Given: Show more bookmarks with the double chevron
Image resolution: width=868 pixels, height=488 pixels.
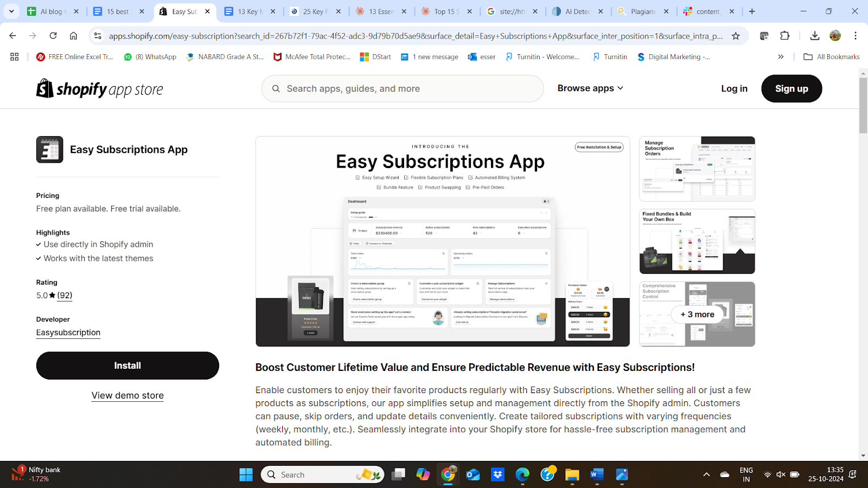Looking at the screenshot, I should pyautogui.click(x=781, y=56).
